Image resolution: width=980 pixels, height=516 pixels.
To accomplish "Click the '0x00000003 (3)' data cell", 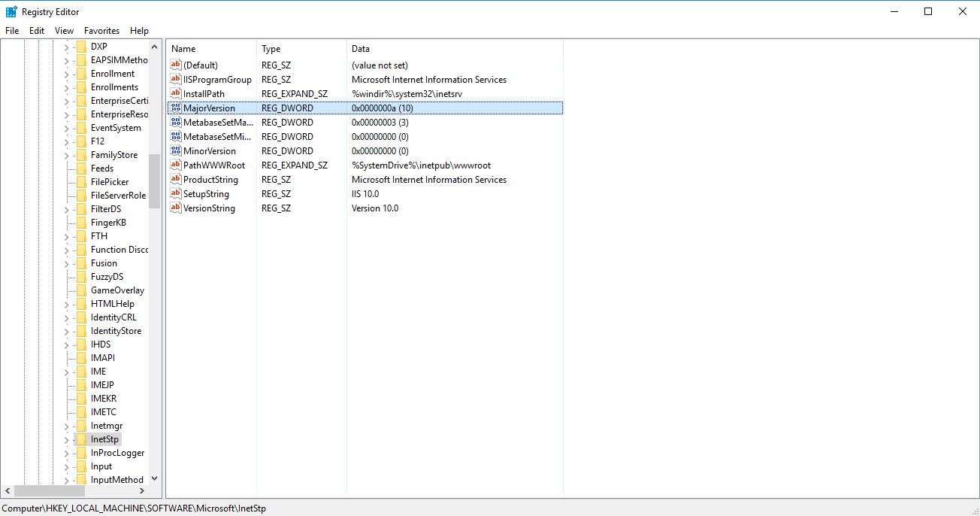I will [380, 123].
